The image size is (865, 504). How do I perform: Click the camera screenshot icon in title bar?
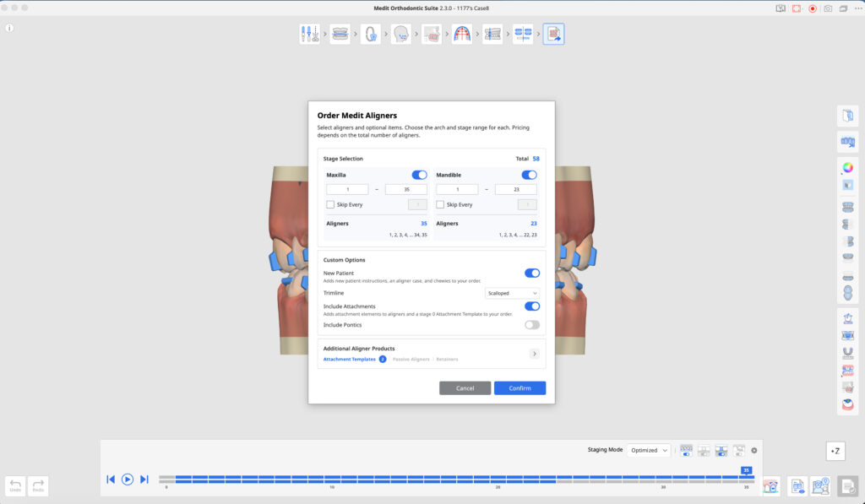tap(828, 8)
